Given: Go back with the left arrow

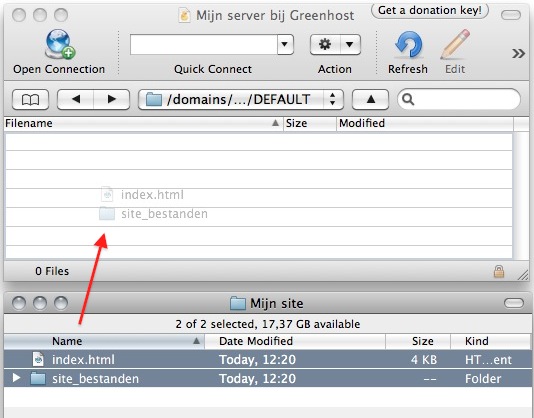Looking at the screenshot, I should 76,99.
